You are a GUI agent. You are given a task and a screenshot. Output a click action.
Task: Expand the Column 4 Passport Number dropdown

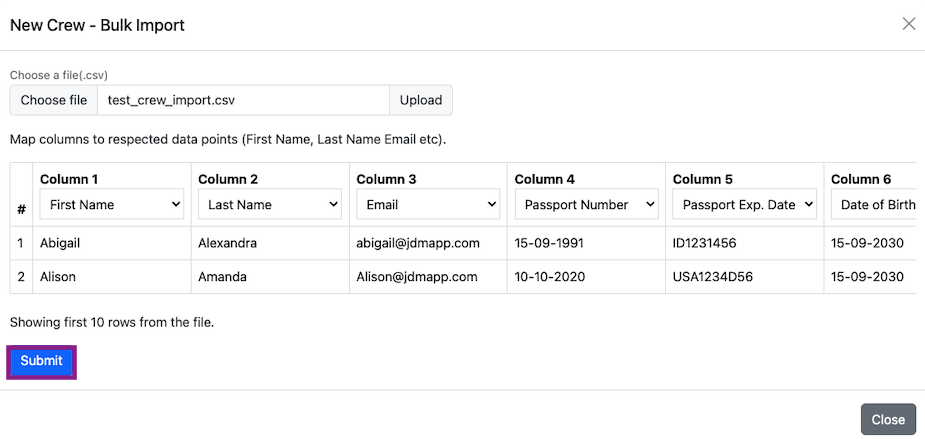coord(586,205)
